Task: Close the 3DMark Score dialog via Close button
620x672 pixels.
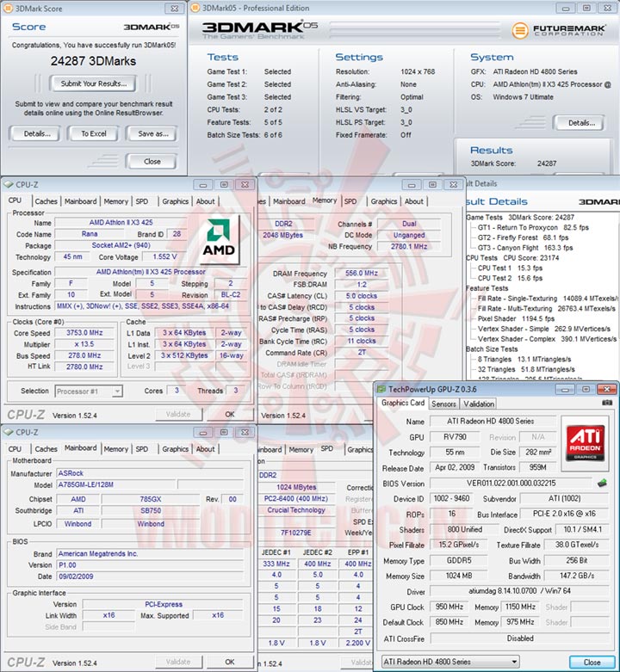Action: click(152, 162)
